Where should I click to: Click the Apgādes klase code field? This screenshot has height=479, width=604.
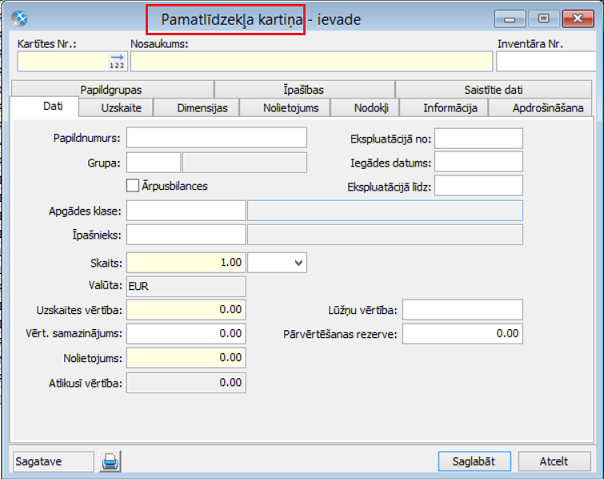click(x=186, y=210)
